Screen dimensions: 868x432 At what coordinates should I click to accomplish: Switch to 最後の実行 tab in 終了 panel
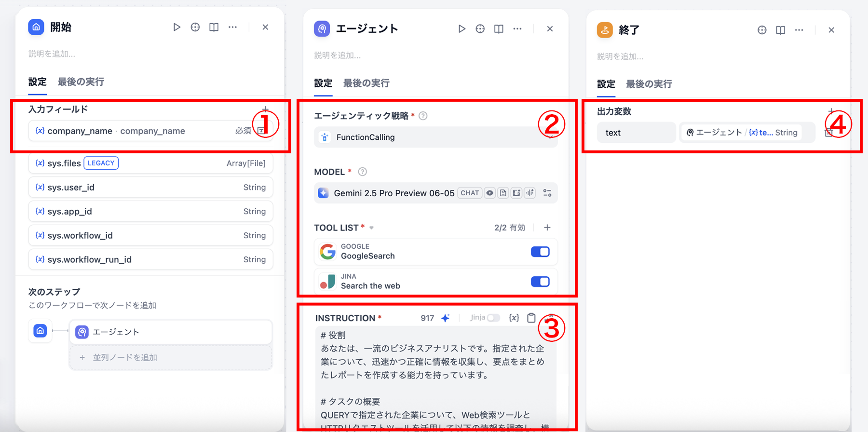(x=649, y=84)
